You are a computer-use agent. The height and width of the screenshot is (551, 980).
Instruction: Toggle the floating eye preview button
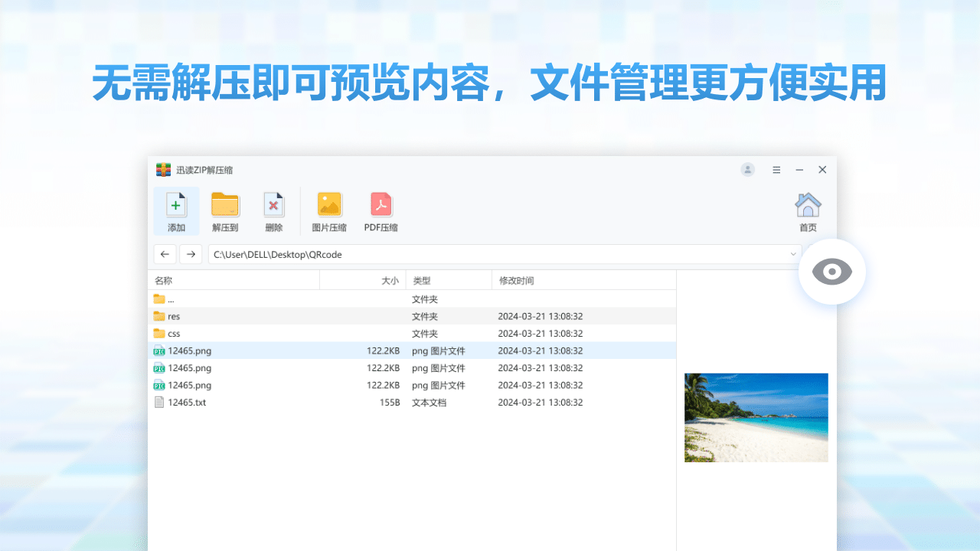coord(831,271)
